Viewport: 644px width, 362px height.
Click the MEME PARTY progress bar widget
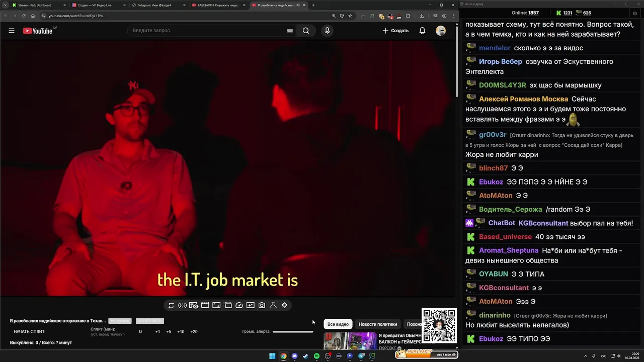426,354
